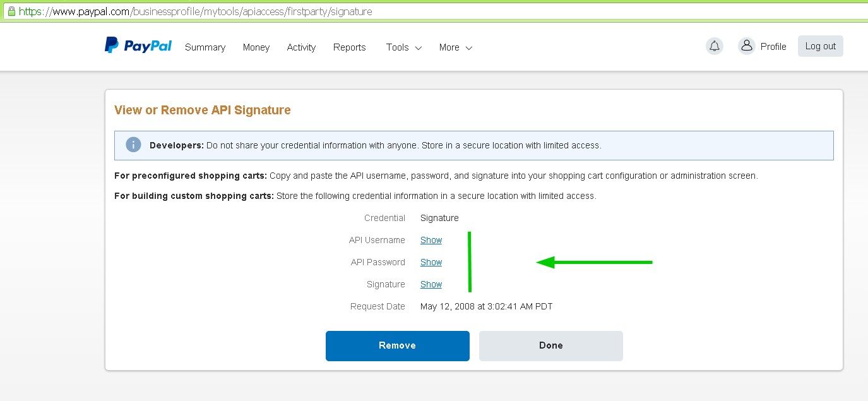Expand the Tools dropdown menu
Image resolution: width=868 pixels, height=401 pixels.
click(x=404, y=47)
